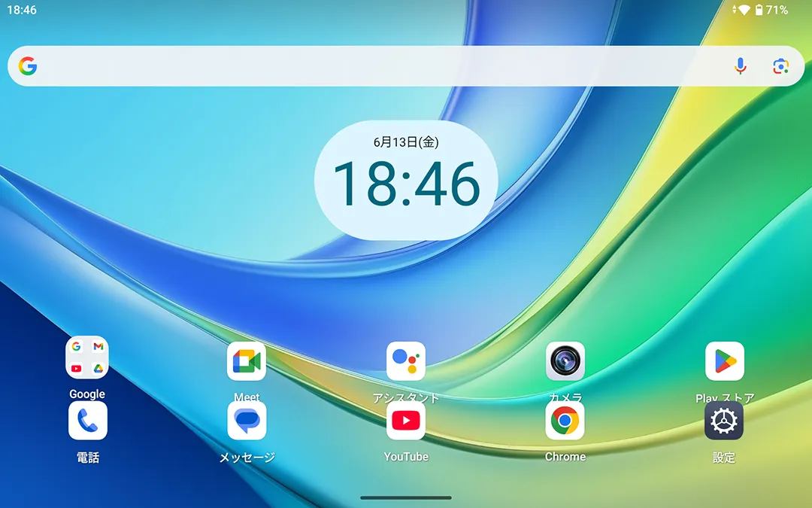Tap the Google folder label
812x508 pixels.
click(87, 394)
